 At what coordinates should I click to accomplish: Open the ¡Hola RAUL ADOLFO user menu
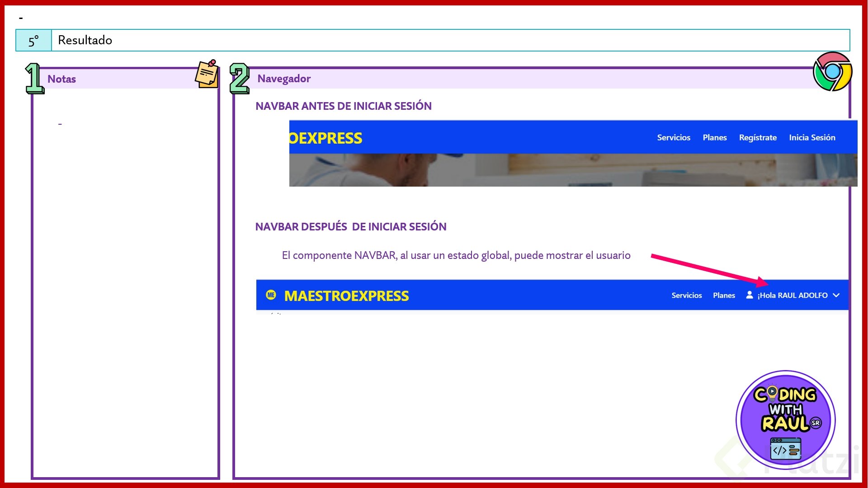(x=793, y=296)
